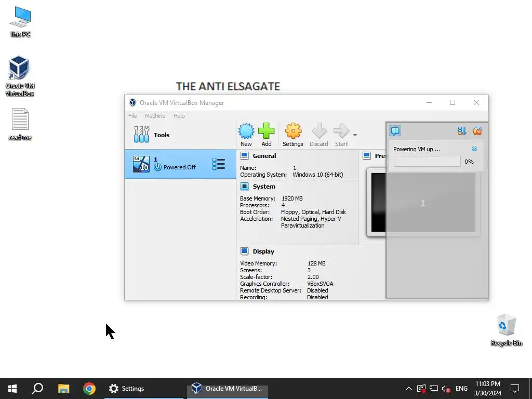The height and width of the screenshot is (399, 532).
Task: Click the Scale-factor value 2.00
Action: (313, 277)
